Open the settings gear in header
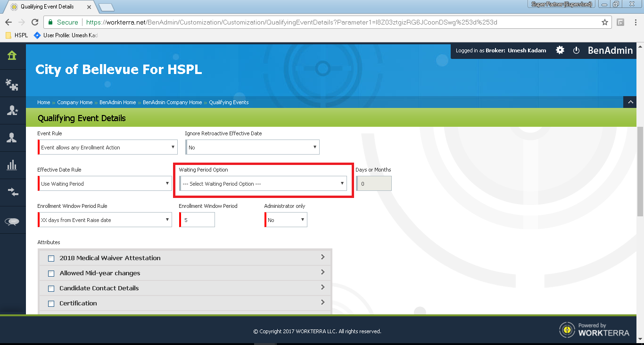The width and height of the screenshot is (644, 345). (560, 50)
